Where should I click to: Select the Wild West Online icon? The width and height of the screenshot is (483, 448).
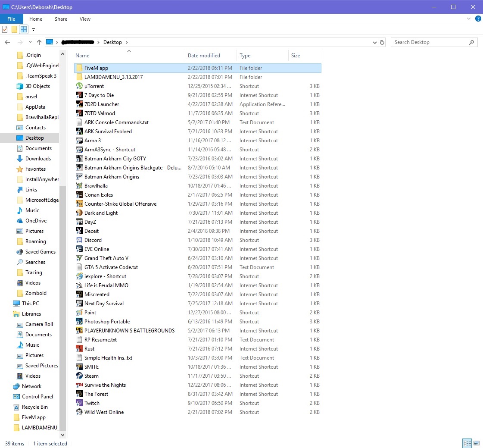[x=79, y=412]
